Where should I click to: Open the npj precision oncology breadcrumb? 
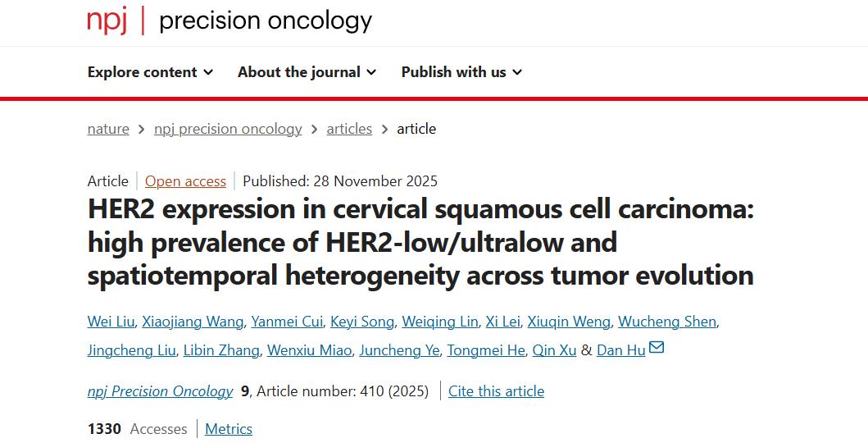click(228, 129)
